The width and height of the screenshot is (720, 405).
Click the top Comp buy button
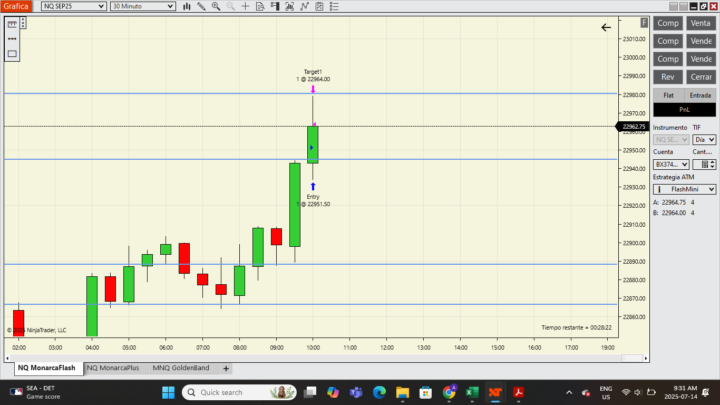coord(668,23)
